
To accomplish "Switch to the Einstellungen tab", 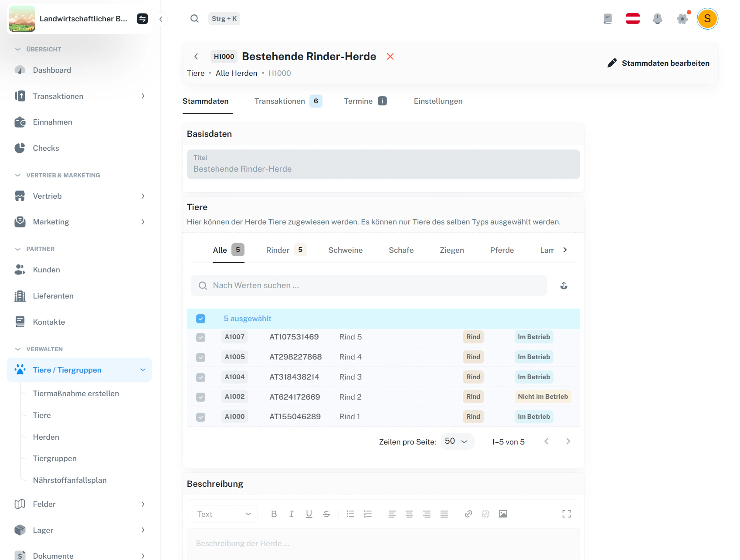I will click(438, 101).
